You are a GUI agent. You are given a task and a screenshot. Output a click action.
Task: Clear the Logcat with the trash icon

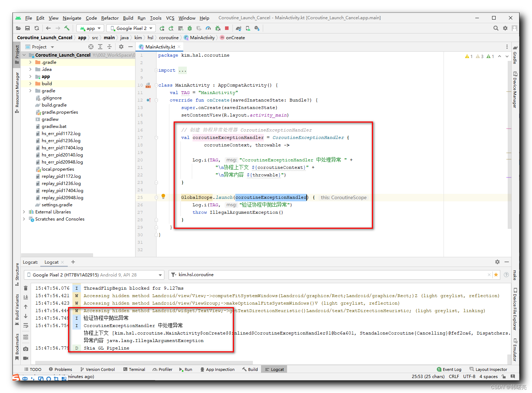(25, 288)
